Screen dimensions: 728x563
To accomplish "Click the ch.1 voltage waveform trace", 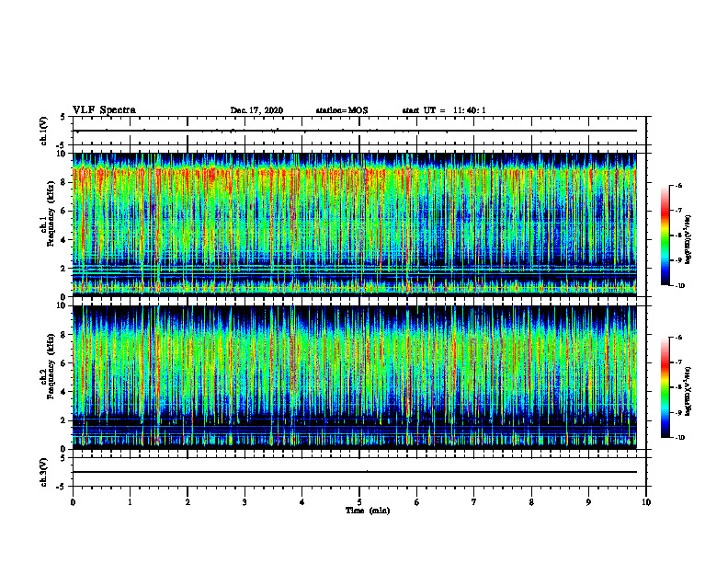I will click(355, 131).
